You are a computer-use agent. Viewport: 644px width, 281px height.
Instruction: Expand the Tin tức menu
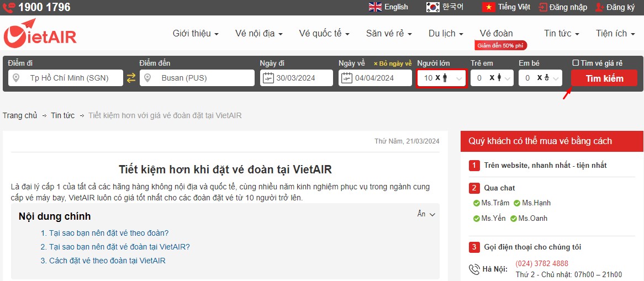tap(562, 34)
